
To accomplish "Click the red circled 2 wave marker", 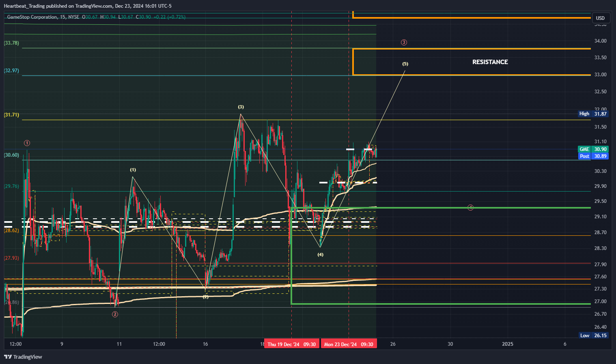I will point(115,314).
